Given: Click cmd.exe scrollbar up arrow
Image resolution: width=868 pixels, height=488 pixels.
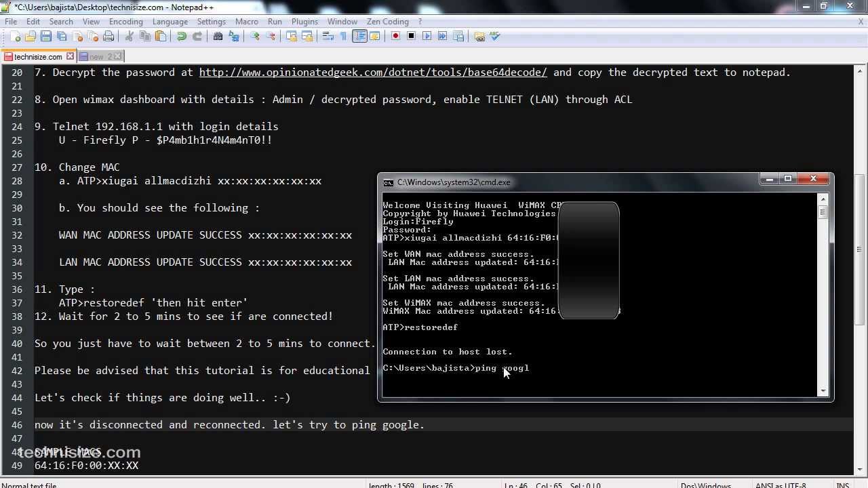Looking at the screenshot, I should (x=823, y=199).
